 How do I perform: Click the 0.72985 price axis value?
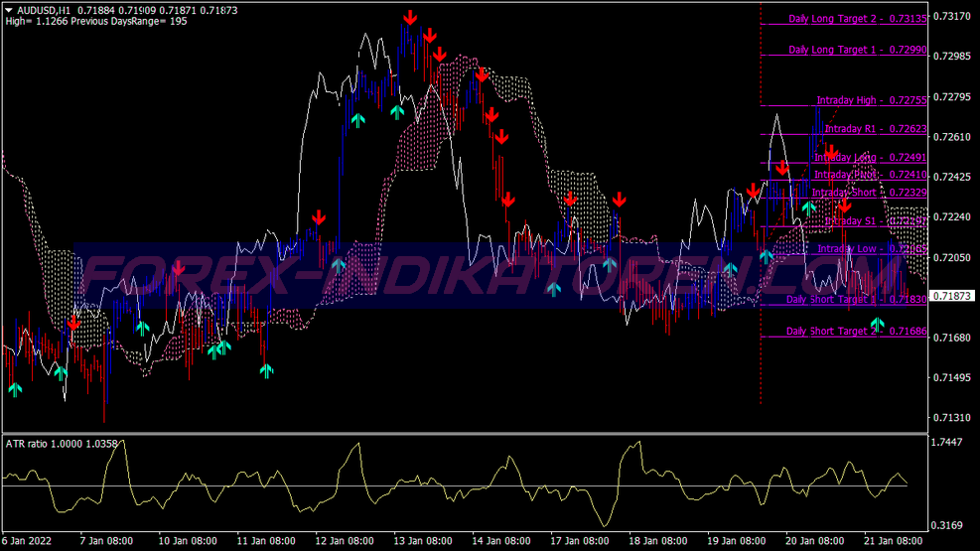tap(952, 57)
